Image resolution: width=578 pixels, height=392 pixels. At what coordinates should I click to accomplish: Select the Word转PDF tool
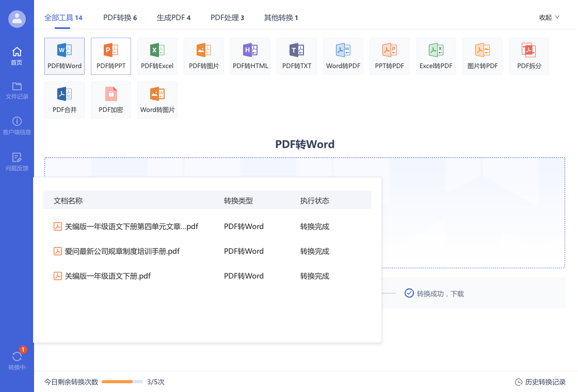click(343, 56)
